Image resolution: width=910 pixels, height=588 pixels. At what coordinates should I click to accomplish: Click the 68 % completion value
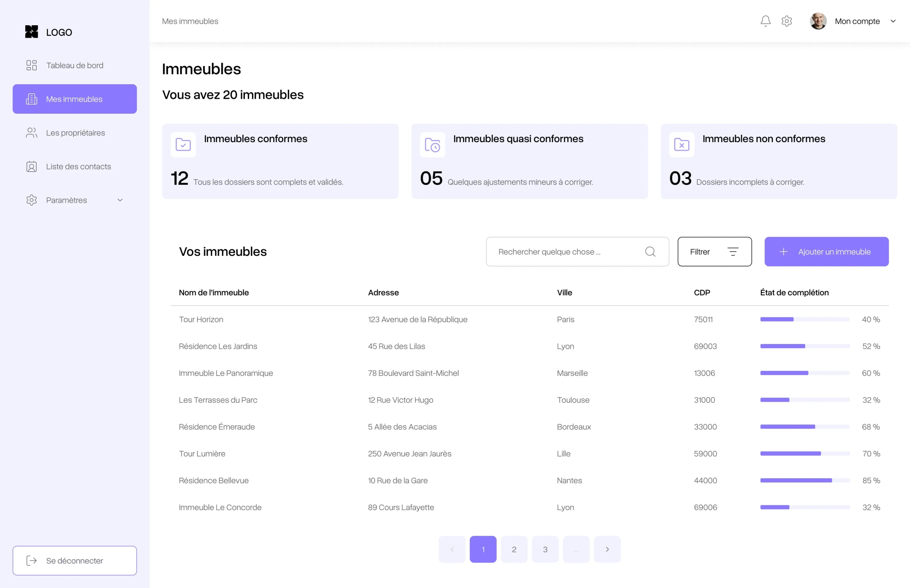[871, 426]
